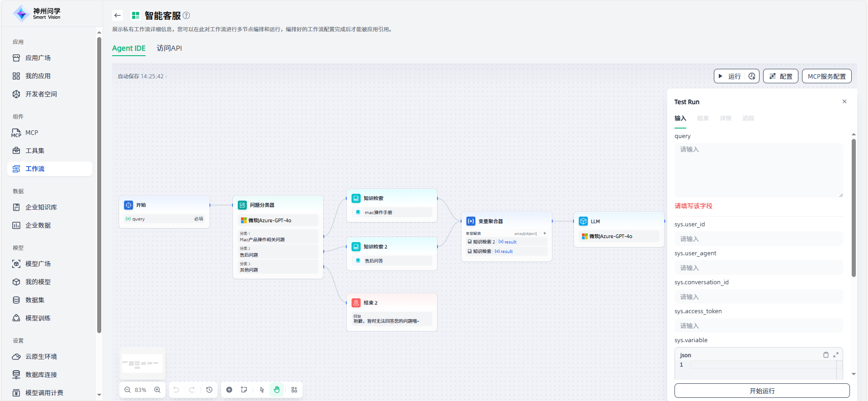Switch to the 访问API tab
This screenshot has width=868, height=401.
coord(169,48)
